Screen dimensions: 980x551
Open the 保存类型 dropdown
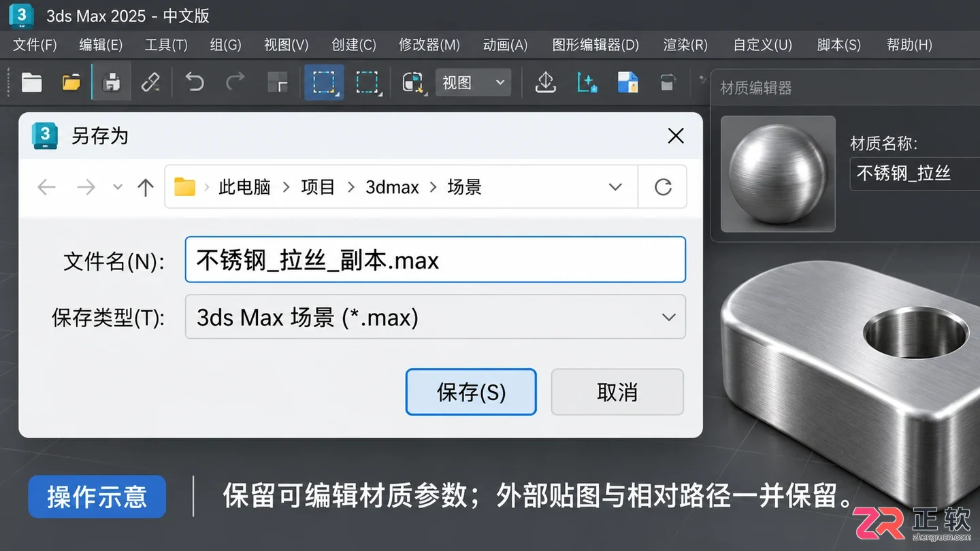[x=436, y=316]
